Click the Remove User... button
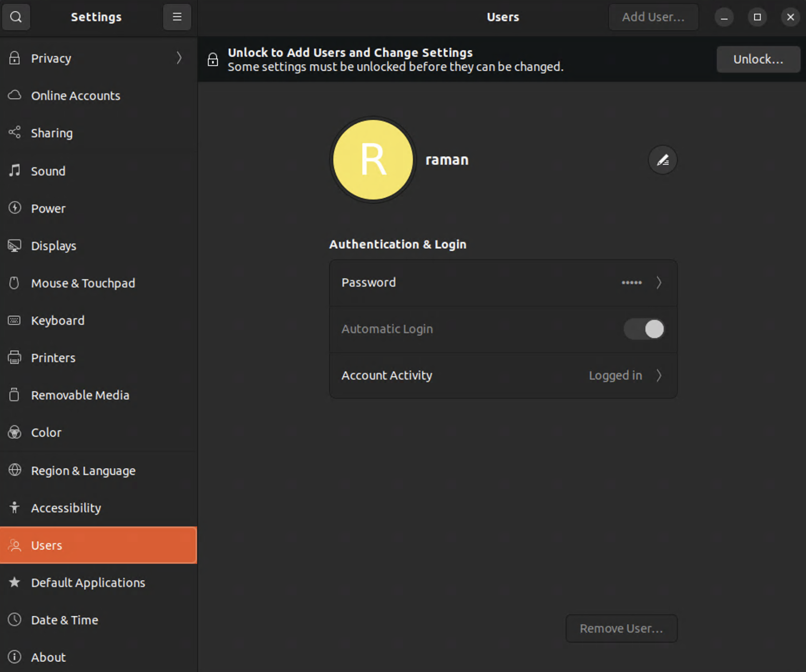 621,628
